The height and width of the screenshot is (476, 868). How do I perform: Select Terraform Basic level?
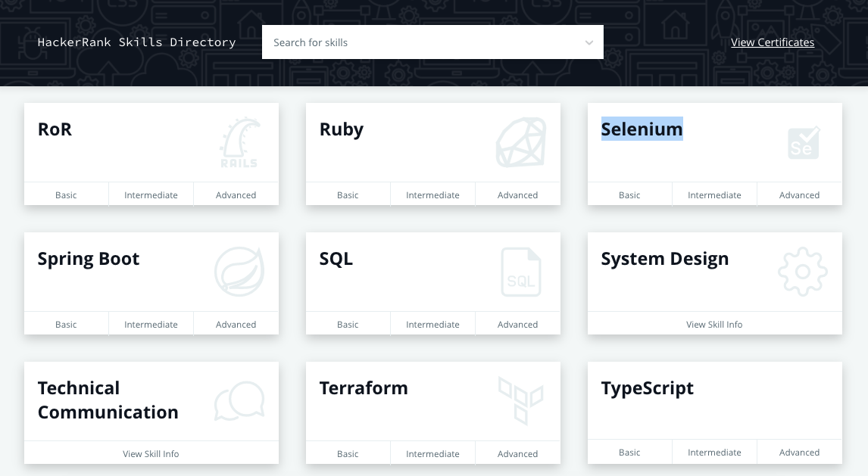[x=348, y=453]
